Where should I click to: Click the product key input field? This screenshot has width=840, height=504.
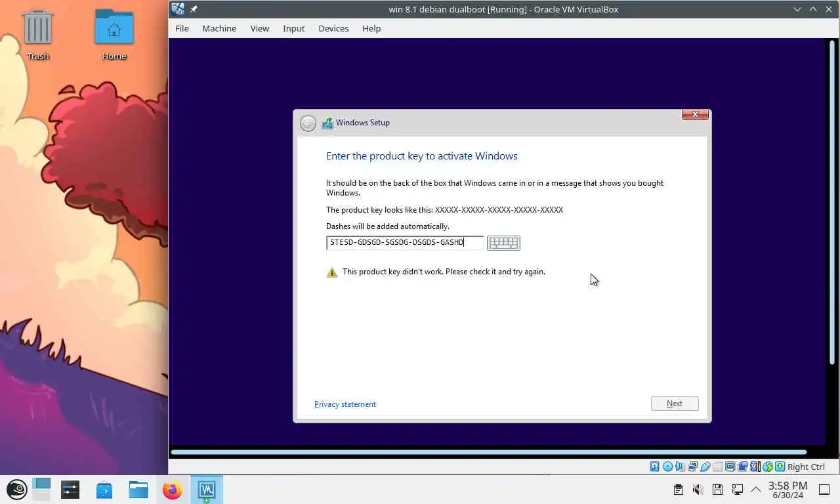(x=405, y=243)
